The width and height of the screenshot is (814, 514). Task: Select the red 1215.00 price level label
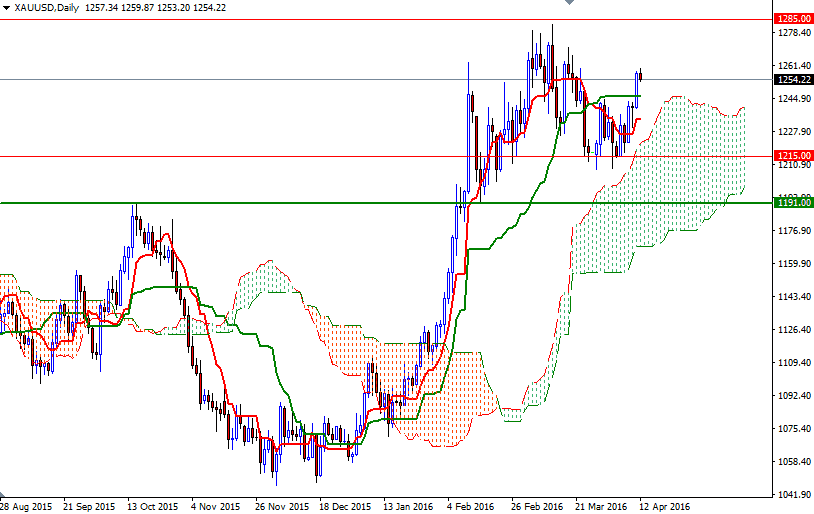coord(793,156)
